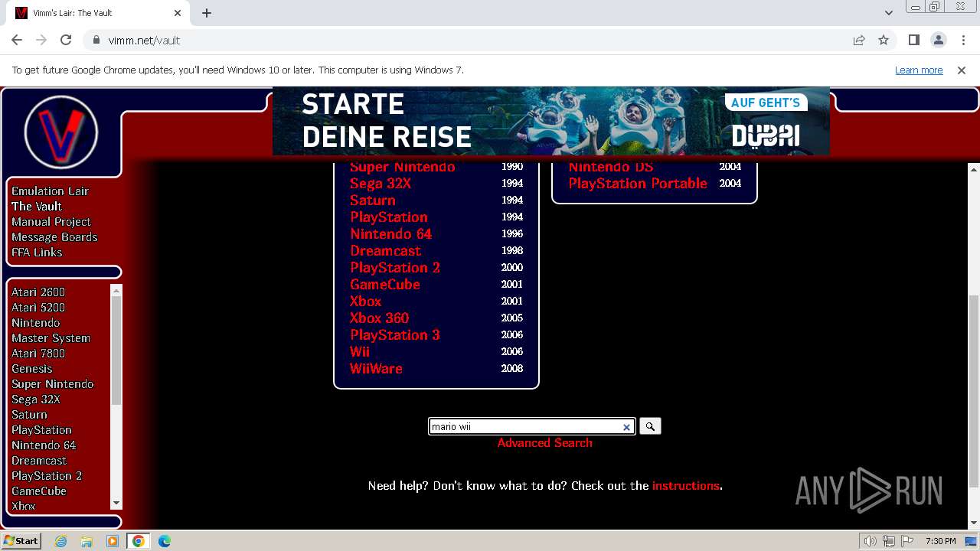Open a new tab with the plus icon
Viewport: 980px width, 551px height.
point(207,13)
